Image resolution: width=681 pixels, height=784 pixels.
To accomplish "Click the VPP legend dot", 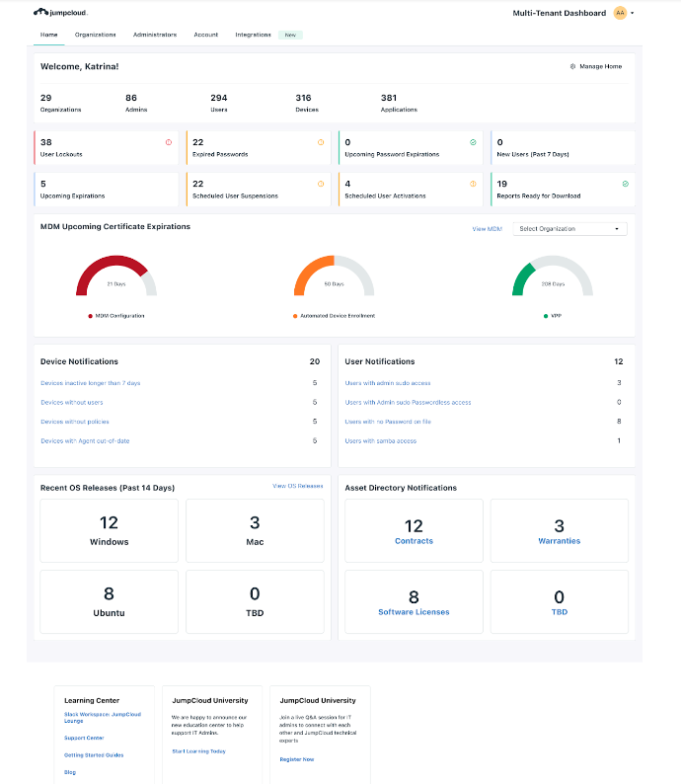I will [546, 316].
